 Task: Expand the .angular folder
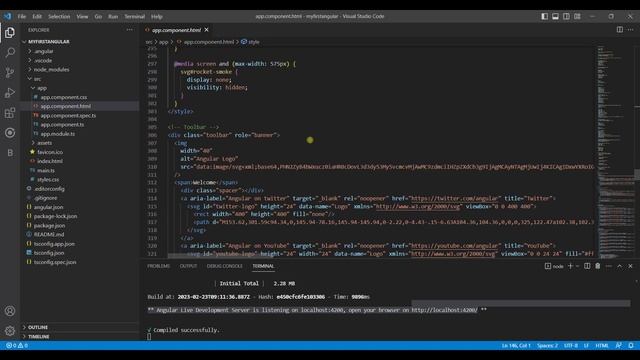click(80, 51)
